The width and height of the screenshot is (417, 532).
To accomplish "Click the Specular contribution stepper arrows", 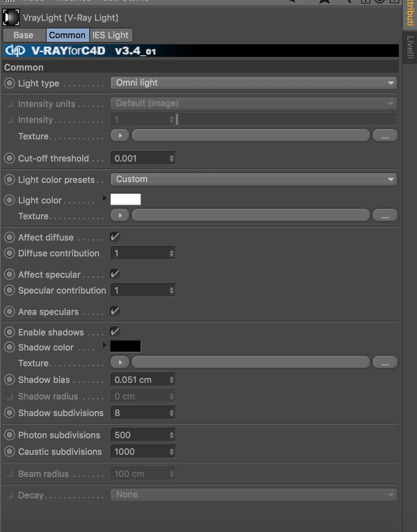I will [172, 291].
